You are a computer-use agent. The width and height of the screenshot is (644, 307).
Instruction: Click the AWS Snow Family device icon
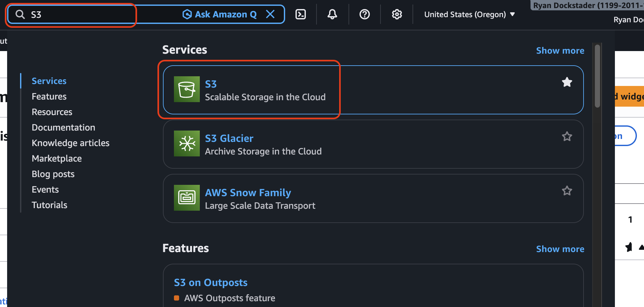[x=187, y=198]
